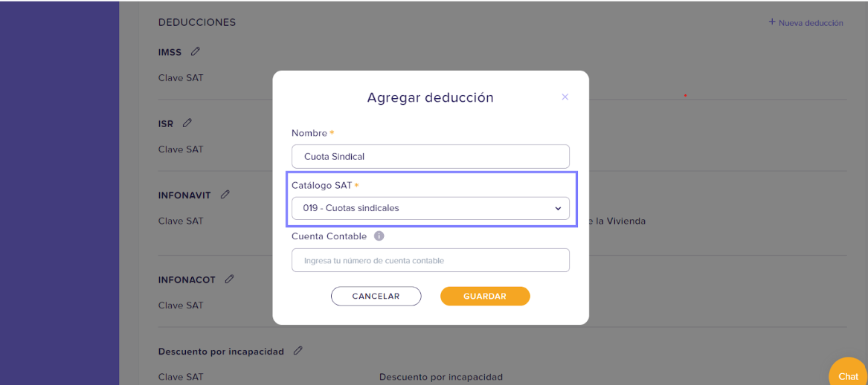Edit the INFONACOT deduction pencil icon
This screenshot has width=868, height=385.
coord(229,279)
